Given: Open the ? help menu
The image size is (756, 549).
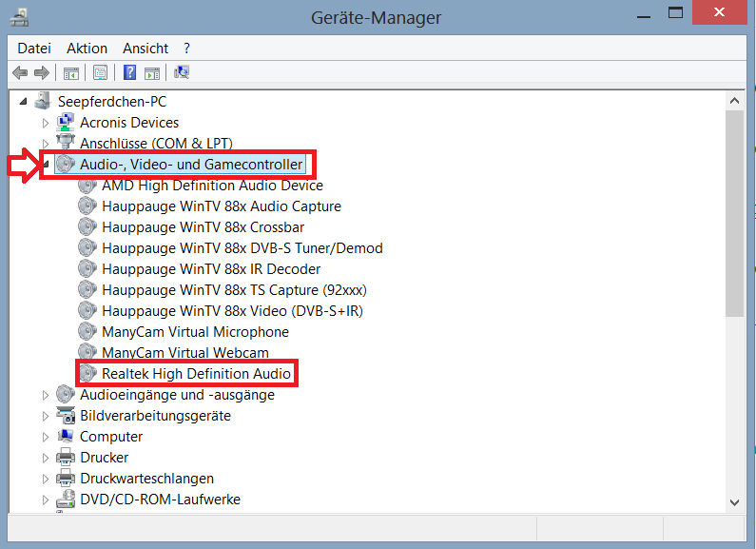Looking at the screenshot, I should (186, 49).
